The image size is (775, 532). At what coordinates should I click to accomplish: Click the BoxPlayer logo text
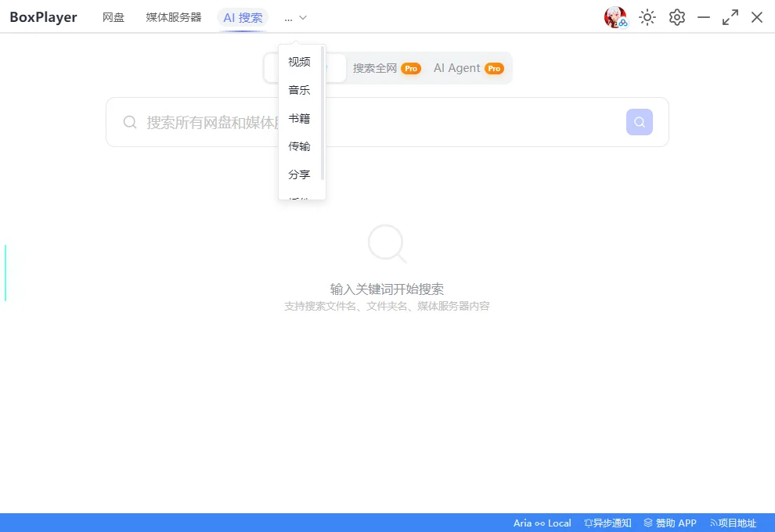pos(44,17)
